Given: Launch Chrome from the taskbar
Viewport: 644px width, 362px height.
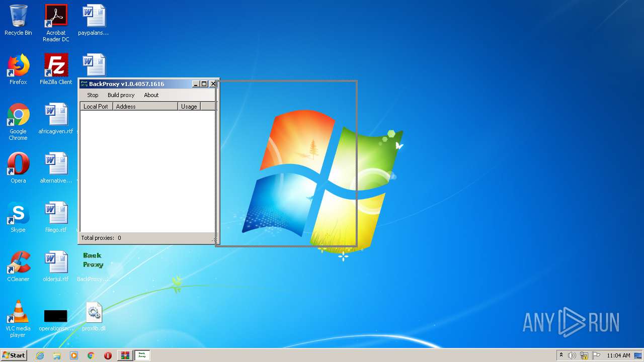Looking at the screenshot, I should (91, 355).
